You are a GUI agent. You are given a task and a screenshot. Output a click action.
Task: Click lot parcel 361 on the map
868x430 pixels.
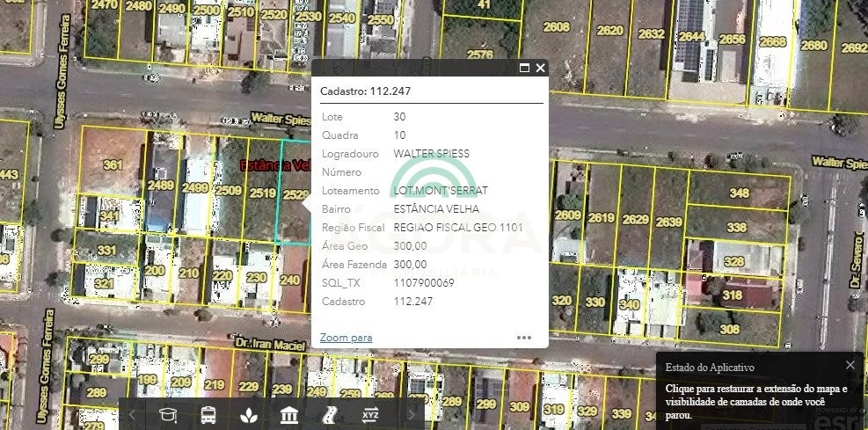coord(113,164)
